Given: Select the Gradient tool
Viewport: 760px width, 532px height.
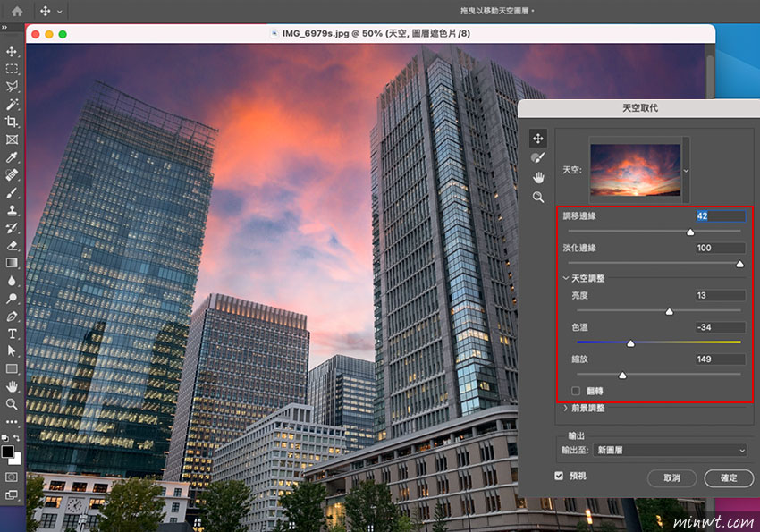Looking at the screenshot, I should [x=12, y=263].
